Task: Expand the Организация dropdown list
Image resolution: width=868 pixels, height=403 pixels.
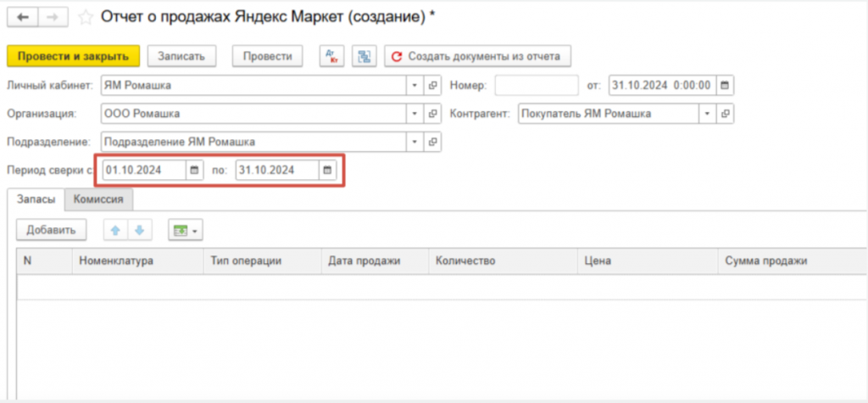Action: point(415,114)
